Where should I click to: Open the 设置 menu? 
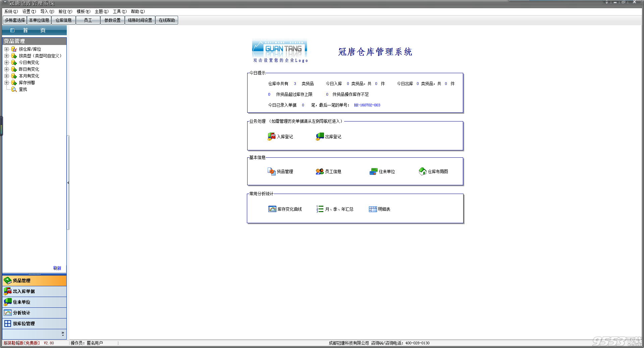pos(29,11)
